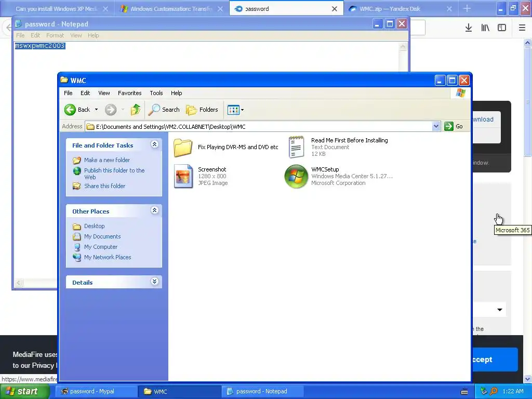Toggle the Folders pane button
Screen dimensions: 532x399
[202, 110]
